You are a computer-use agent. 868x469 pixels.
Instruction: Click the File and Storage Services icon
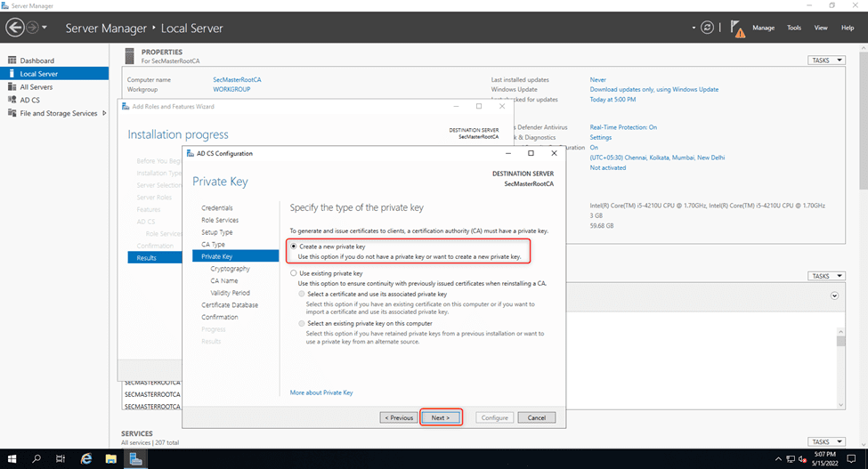[12, 113]
